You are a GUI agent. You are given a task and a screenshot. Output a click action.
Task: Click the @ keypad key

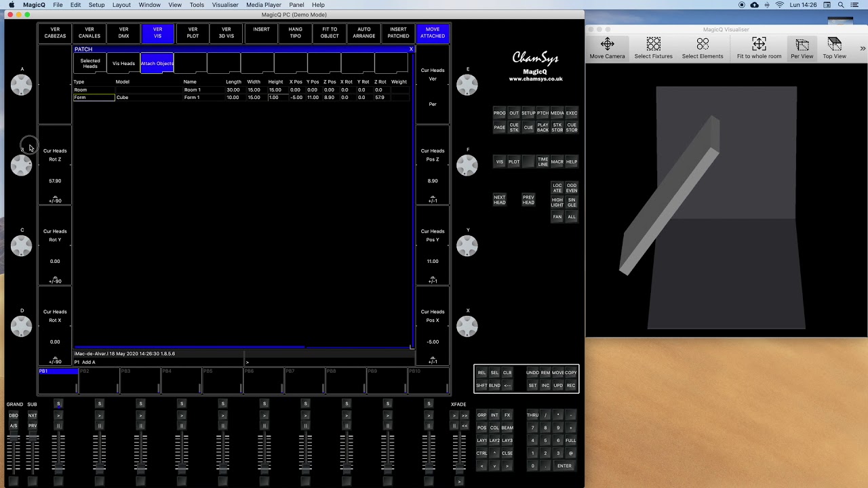click(x=571, y=453)
